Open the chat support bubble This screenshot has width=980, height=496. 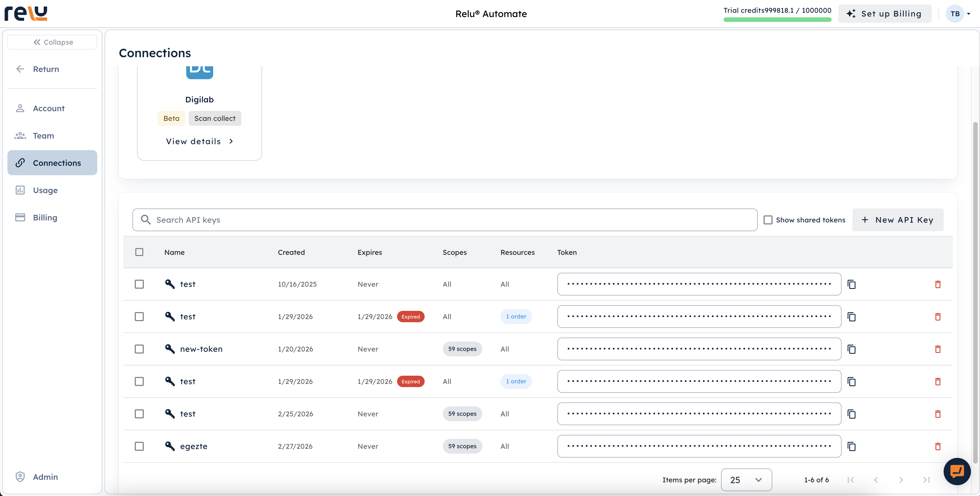957,471
